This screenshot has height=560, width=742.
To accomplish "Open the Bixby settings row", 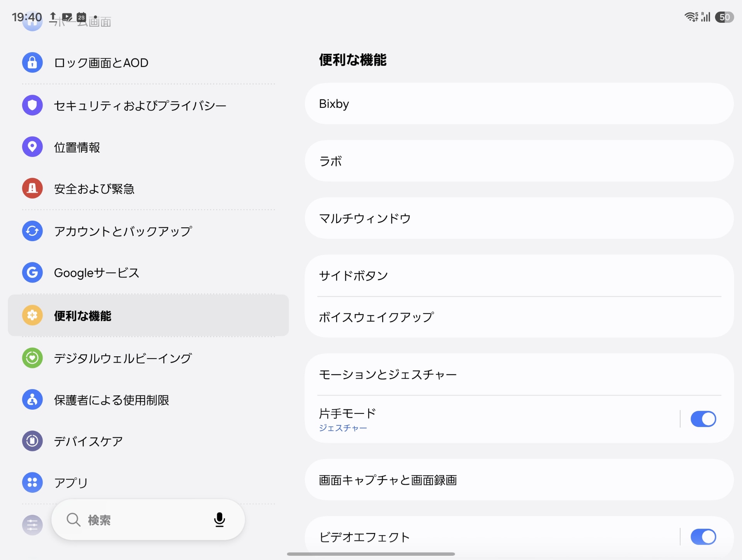I will [519, 104].
